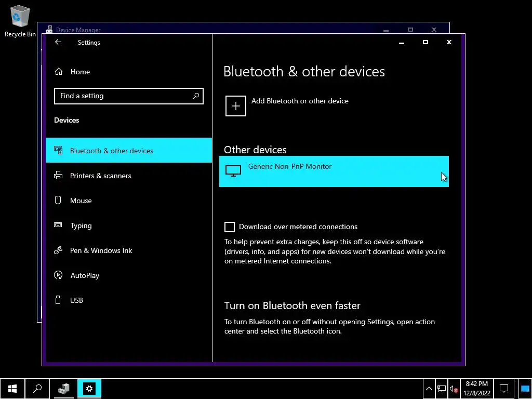
Task: Open the network tray icon
Action: (442, 389)
